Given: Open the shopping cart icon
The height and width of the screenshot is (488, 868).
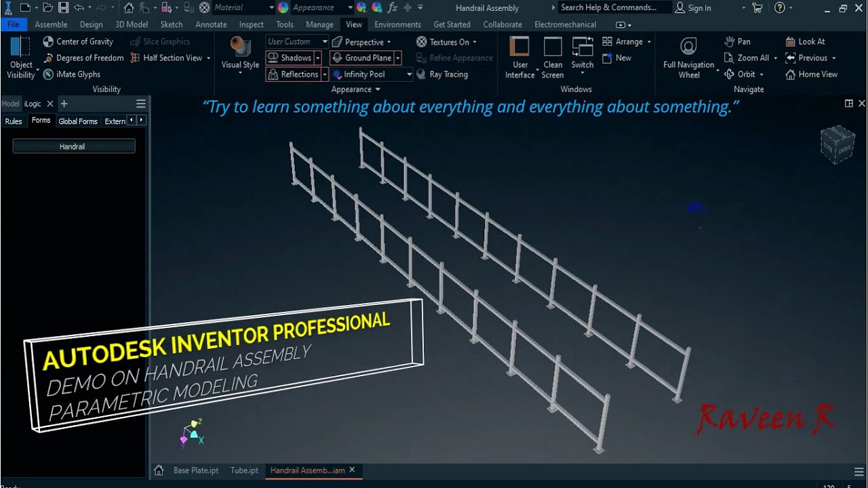Looking at the screenshot, I should pyautogui.click(x=757, y=7).
